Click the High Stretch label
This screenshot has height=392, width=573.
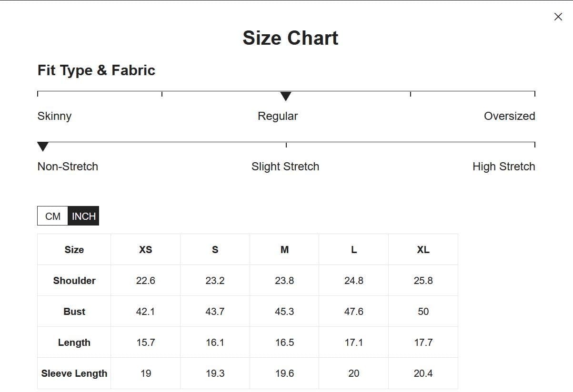click(504, 167)
